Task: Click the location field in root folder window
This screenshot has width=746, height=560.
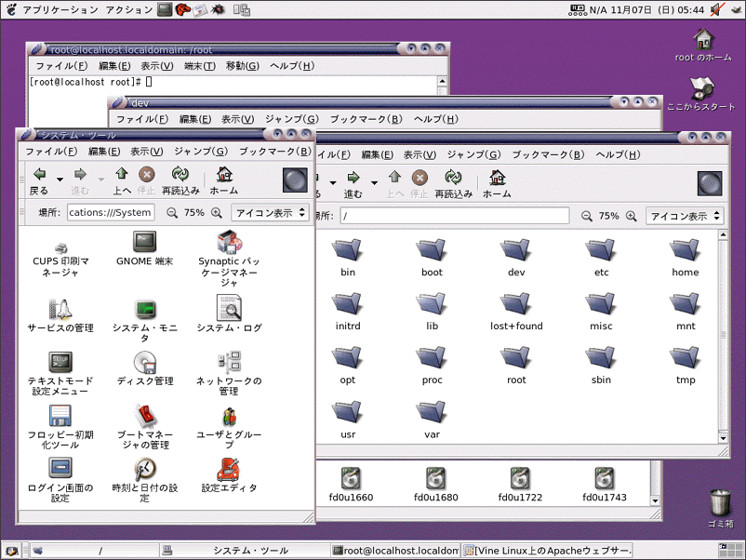Action: 454,216
